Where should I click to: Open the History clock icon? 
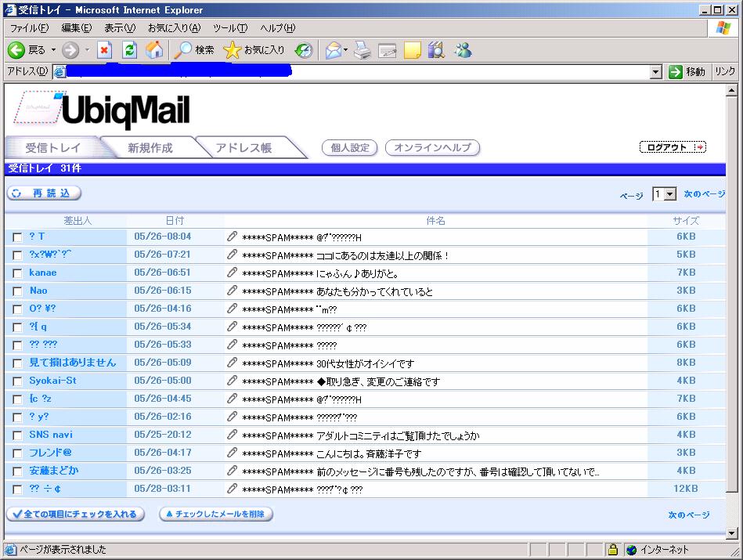click(x=304, y=50)
